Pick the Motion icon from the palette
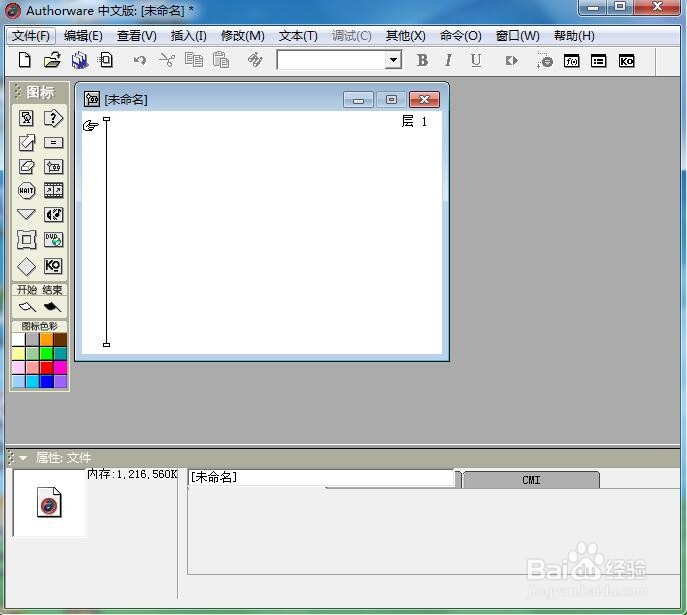 (x=26, y=142)
